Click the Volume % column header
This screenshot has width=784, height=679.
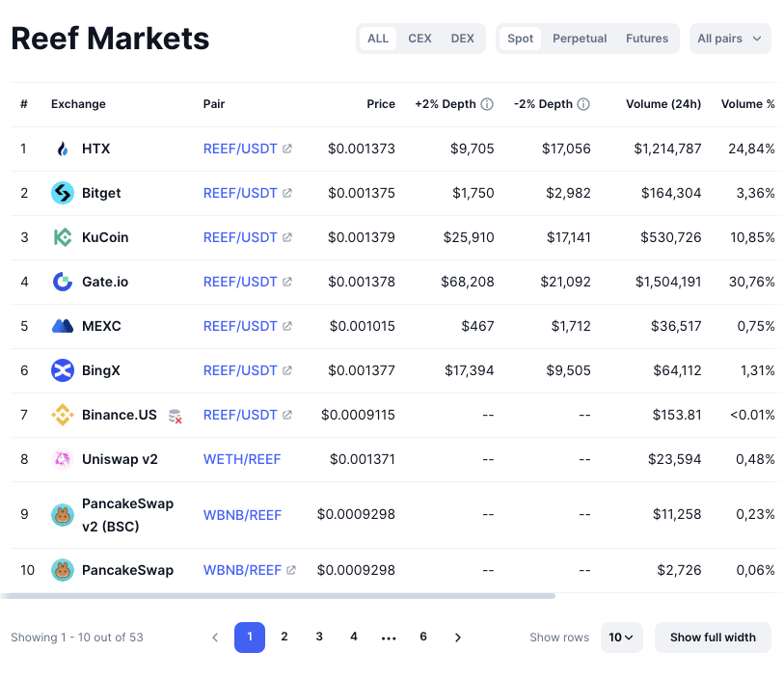tap(748, 104)
